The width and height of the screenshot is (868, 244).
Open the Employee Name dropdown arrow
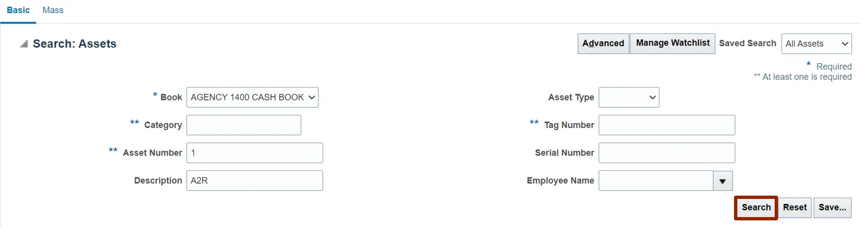[723, 181]
